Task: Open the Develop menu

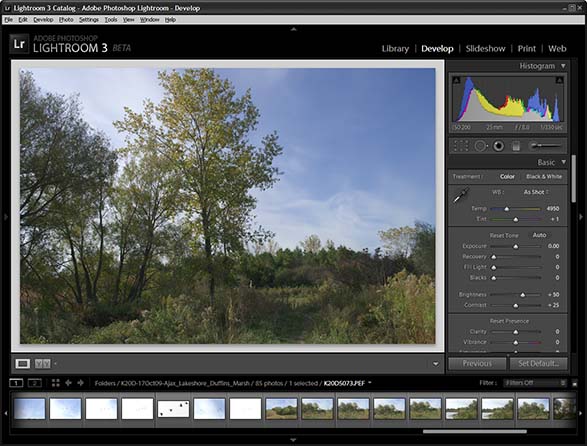Action: point(43,19)
